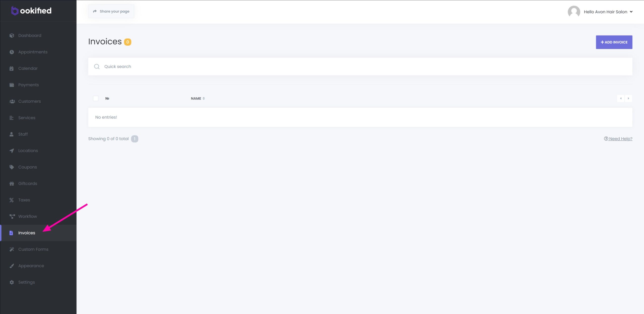
Task: Open the Settings gear icon
Action: 12,282
